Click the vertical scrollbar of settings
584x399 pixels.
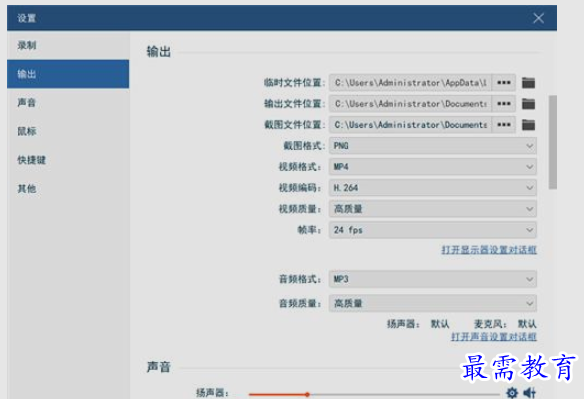click(553, 142)
